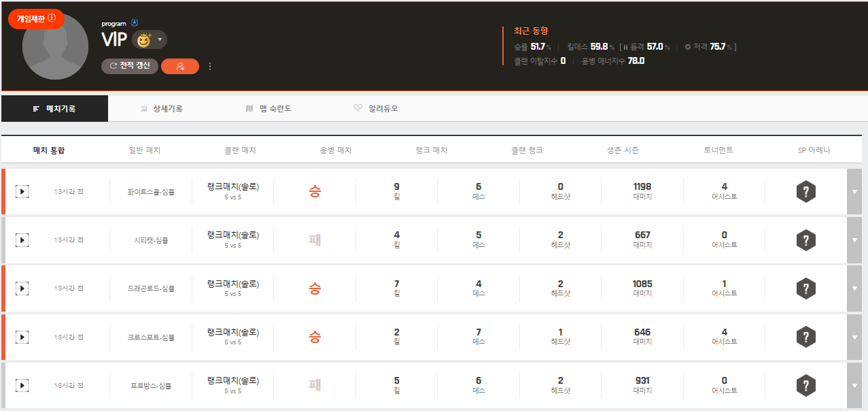The height and width of the screenshot is (411, 868).
Task: Open the three-dot more options menu
Action: point(210,66)
